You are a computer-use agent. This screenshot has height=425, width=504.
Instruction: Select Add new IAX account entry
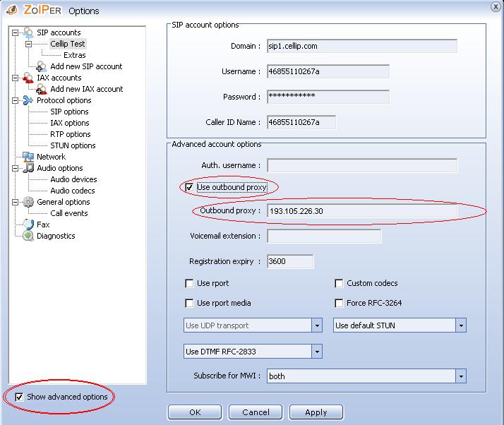click(86, 89)
